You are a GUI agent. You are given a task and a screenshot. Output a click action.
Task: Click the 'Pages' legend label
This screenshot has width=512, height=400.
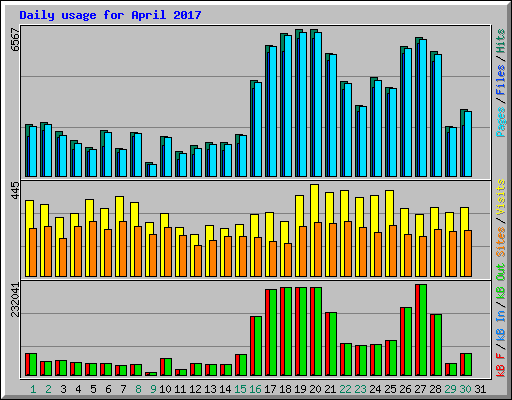pyautogui.click(x=501, y=122)
